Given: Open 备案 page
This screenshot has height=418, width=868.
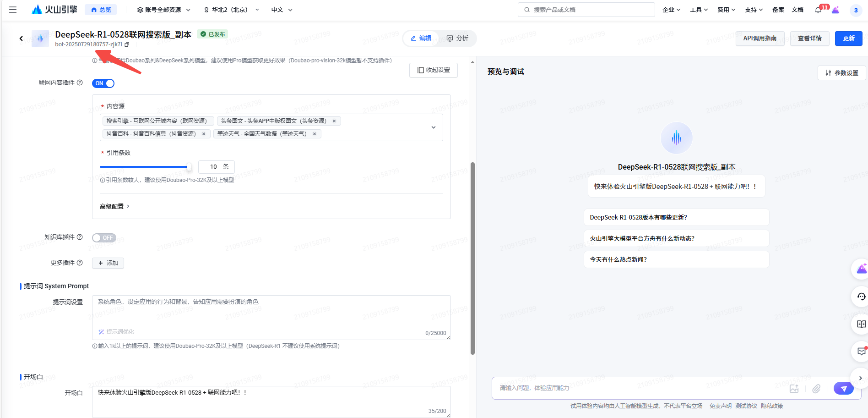Looking at the screenshot, I should (778, 10).
